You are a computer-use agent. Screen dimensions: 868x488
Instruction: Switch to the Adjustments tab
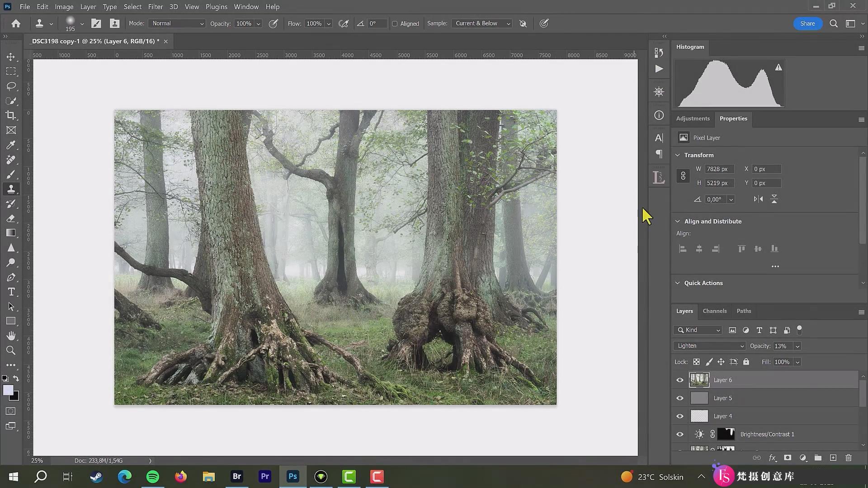click(x=693, y=118)
